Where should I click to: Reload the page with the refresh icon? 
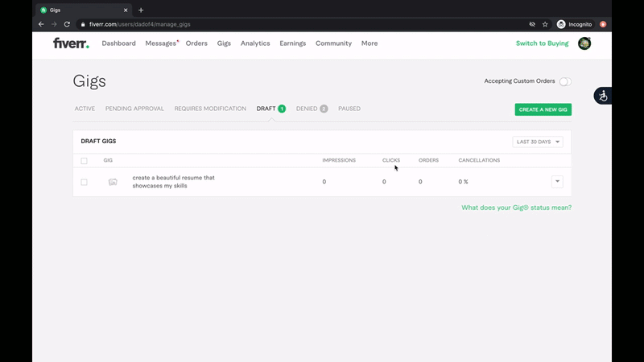67,24
